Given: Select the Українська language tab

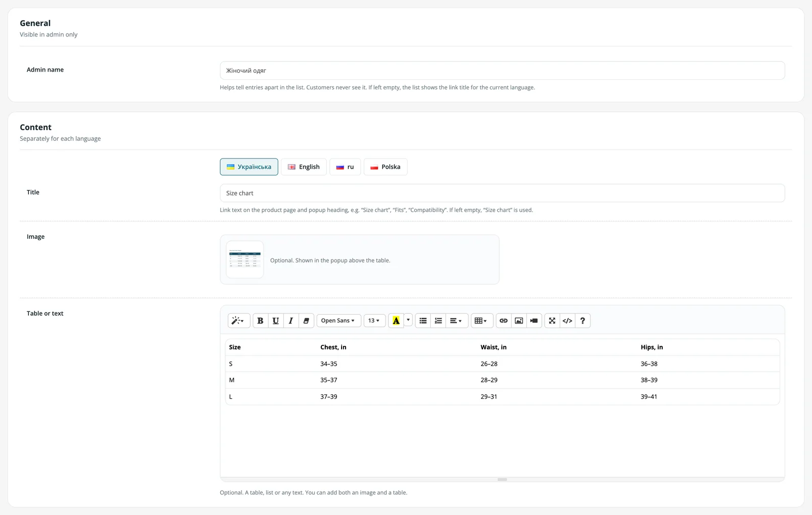Looking at the screenshot, I should pyautogui.click(x=249, y=167).
